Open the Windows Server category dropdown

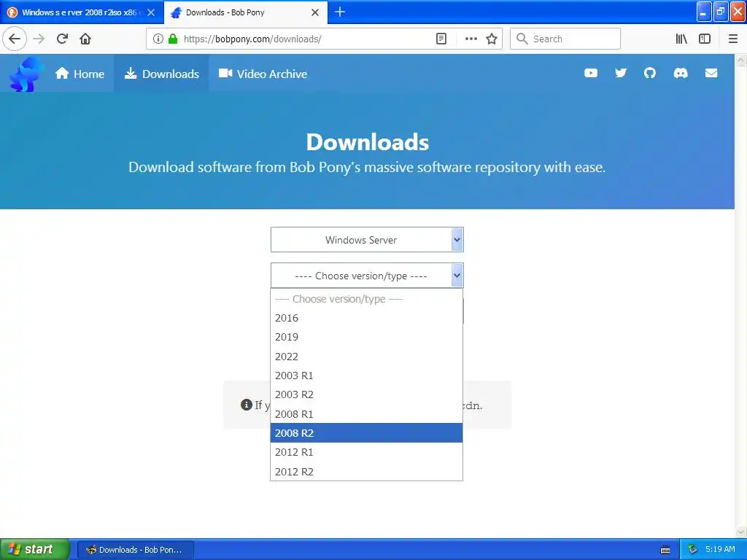[367, 239]
